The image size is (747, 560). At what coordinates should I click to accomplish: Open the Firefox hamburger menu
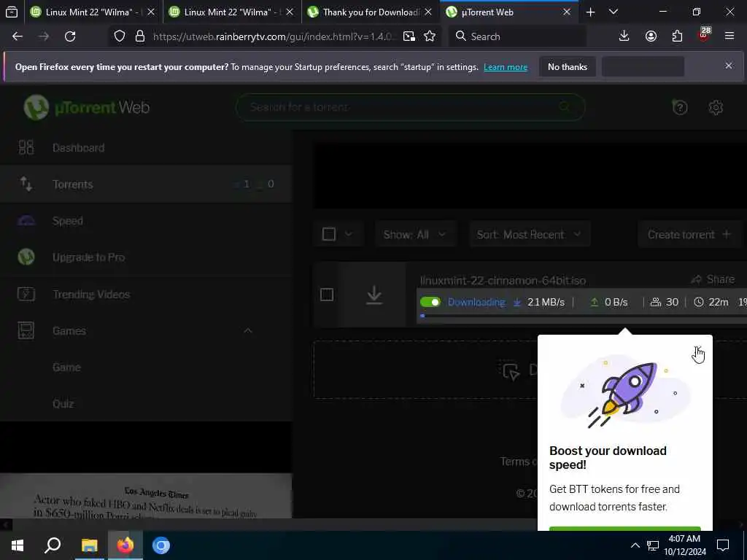(x=729, y=36)
